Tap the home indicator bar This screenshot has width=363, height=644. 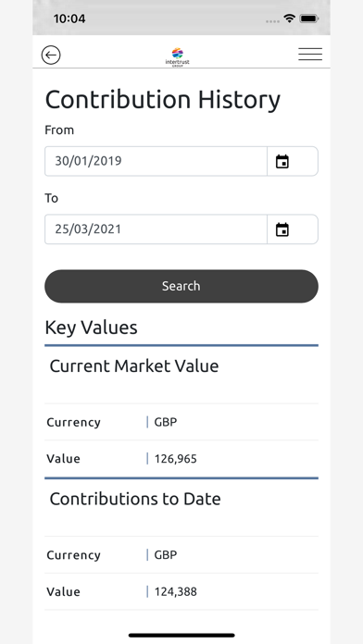(181, 636)
